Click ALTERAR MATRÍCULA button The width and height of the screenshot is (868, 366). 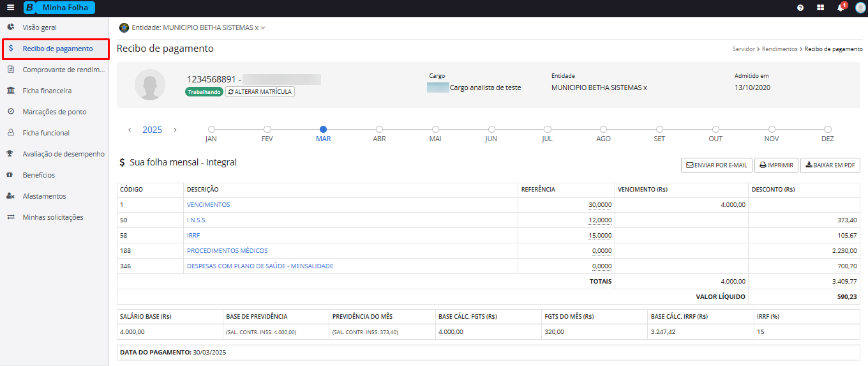coord(260,92)
